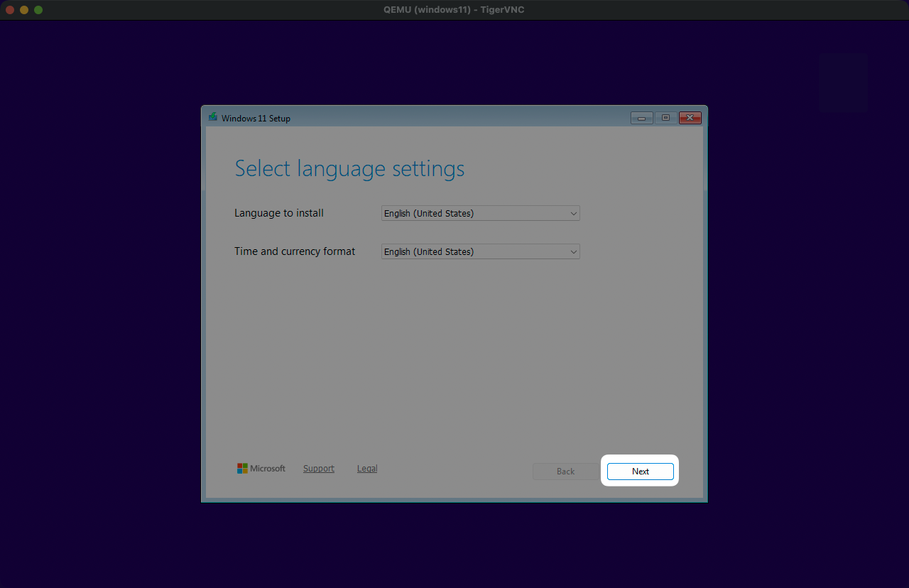This screenshot has width=909, height=588.
Task: Click the Windows 11 Setup title text
Action: point(256,119)
